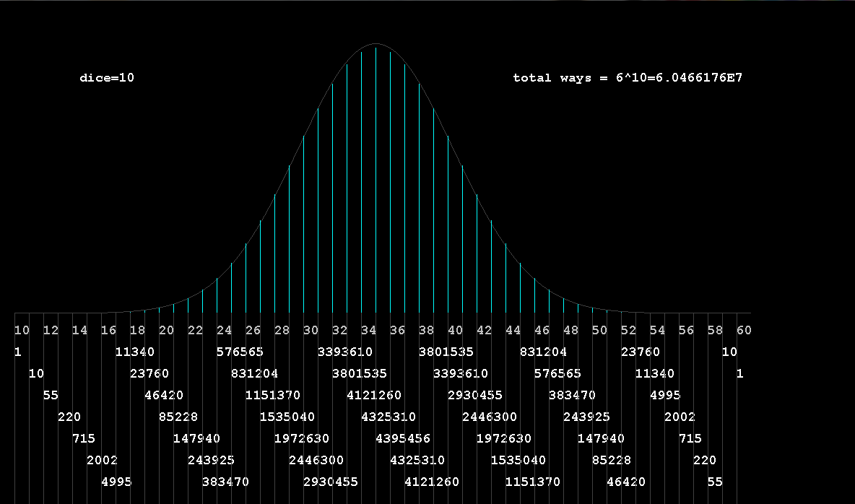Click axis tick label 44
Image resolution: width=855 pixels, height=504 pixels.
click(x=513, y=331)
